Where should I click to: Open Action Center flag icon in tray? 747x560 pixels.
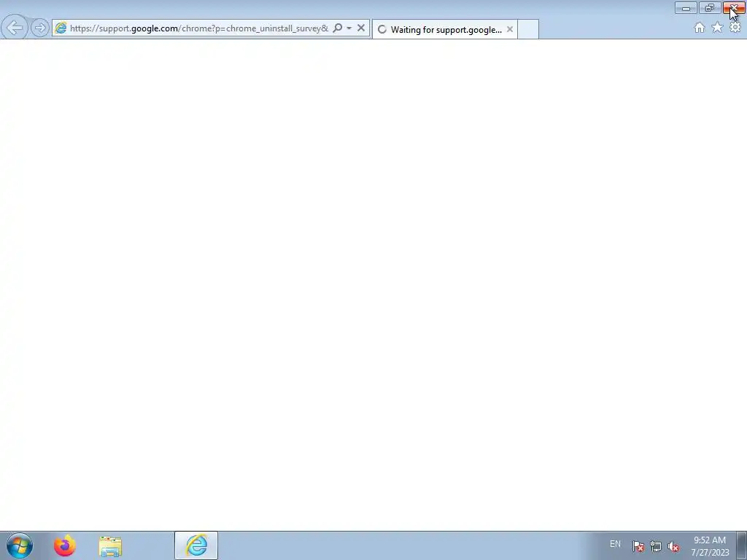(638, 546)
